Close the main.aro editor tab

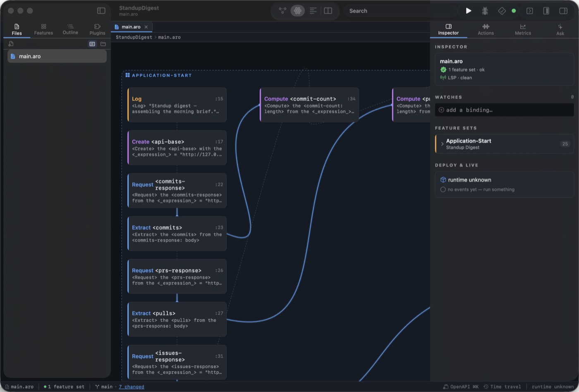[146, 27]
